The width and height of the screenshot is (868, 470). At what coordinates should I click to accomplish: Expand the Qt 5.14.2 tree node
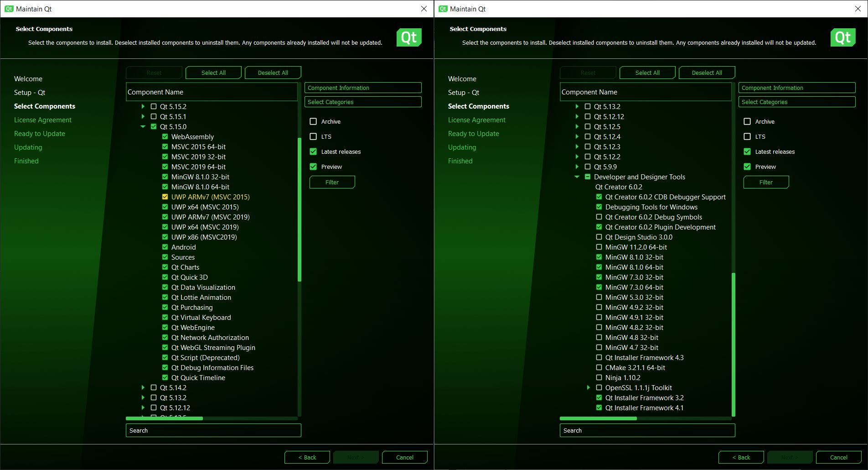[x=143, y=388]
